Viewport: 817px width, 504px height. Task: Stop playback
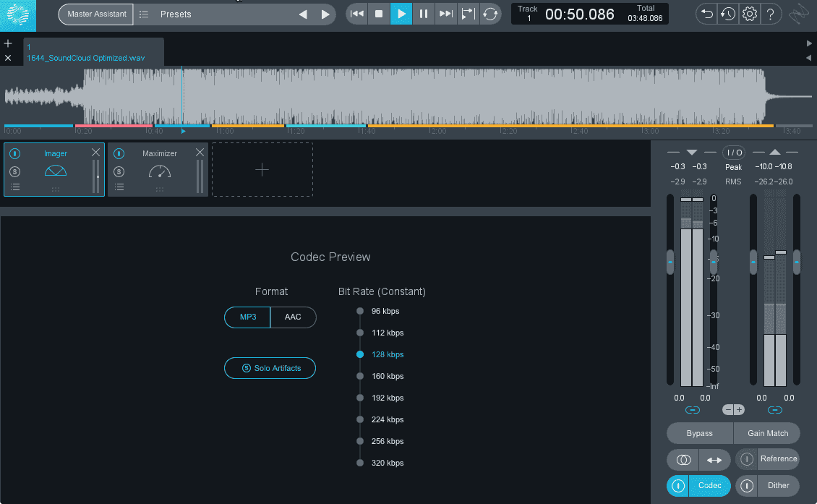point(379,14)
